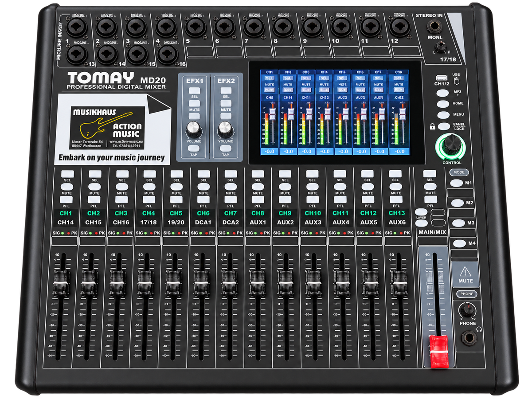Go to the HOME screen button

click(x=443, y=104)
